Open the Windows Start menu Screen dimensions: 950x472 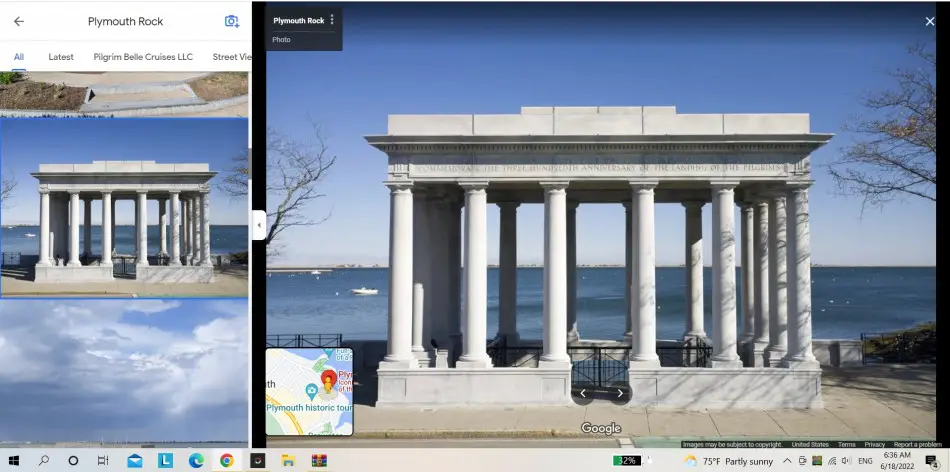pyautogui.click(x=13, y=460)
